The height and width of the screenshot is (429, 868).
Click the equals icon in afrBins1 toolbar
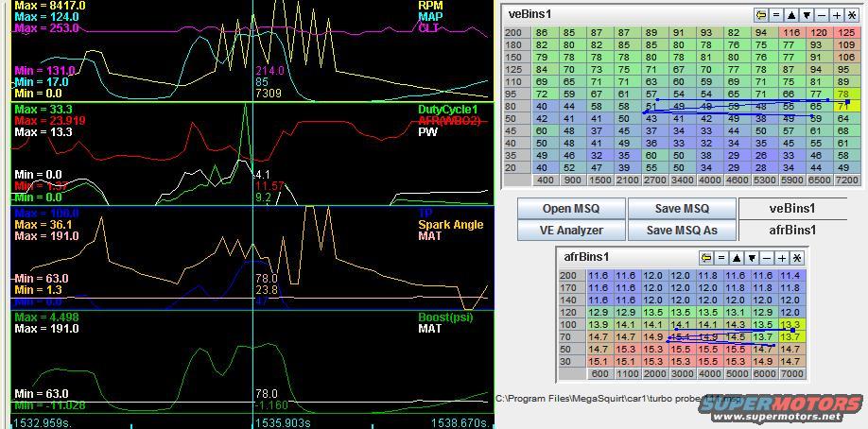tap(720, 258)
